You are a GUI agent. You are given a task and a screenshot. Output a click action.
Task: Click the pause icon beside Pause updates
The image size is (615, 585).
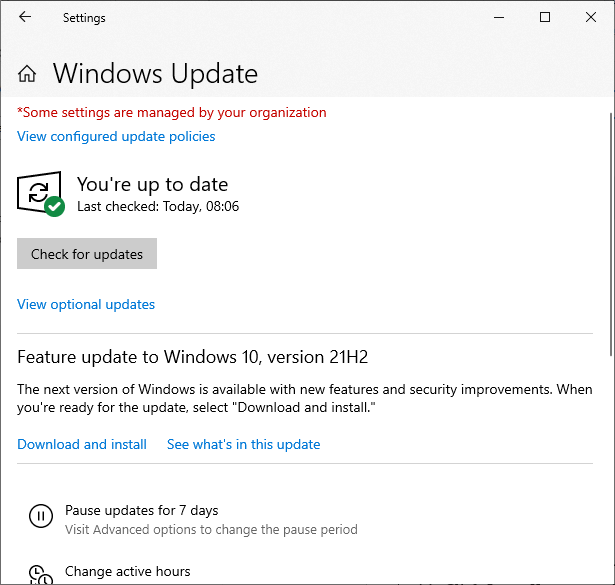click(40, 517)
